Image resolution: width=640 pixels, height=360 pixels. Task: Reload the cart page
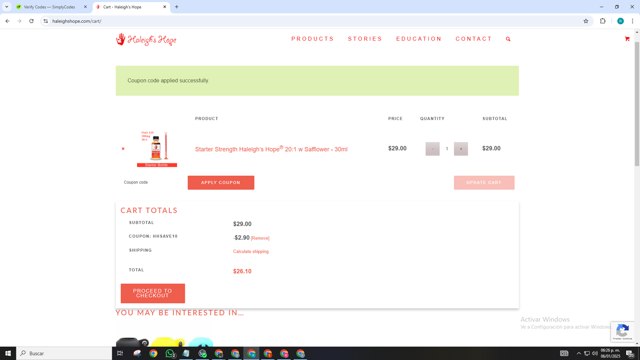(31, 21)
